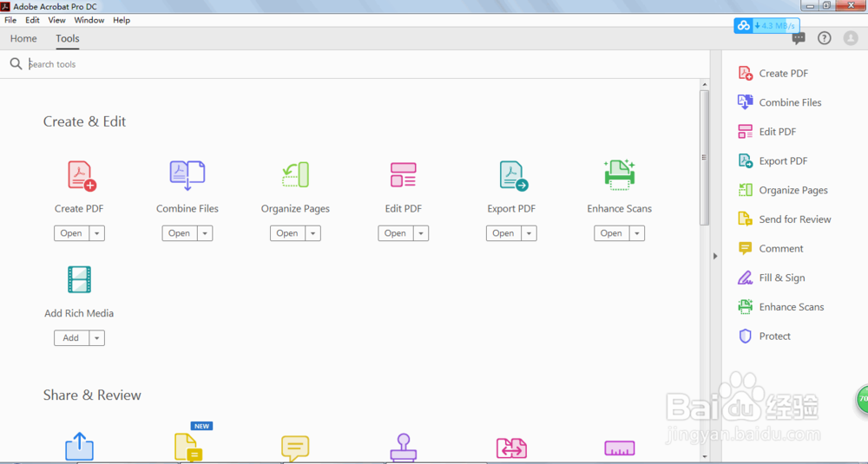868x464 pixels.
Task: Expand the Combine Files Open dropdown arrow
Action: 205,233
